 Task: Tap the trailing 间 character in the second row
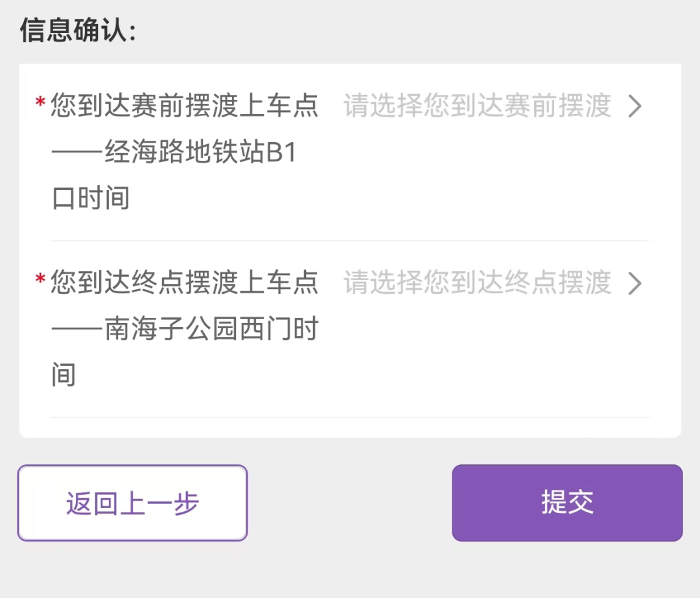(x=64, y=376)
